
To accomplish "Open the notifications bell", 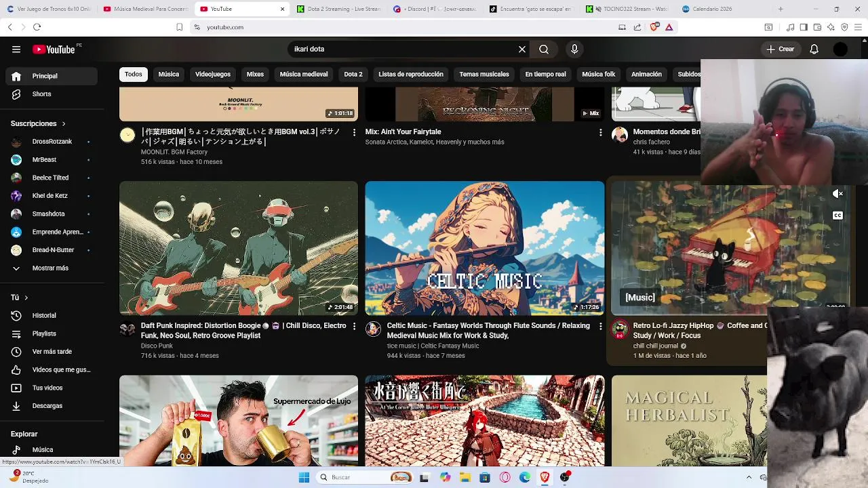I will (814, 49).
